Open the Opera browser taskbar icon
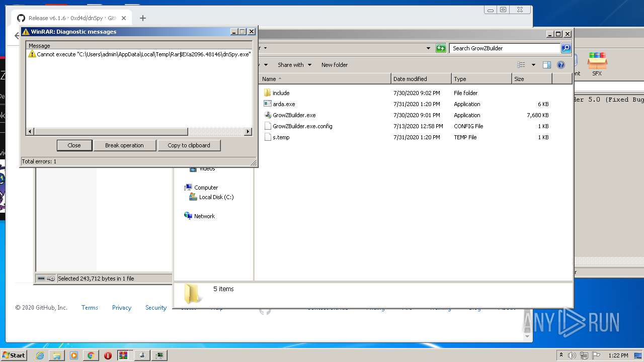This screenshot has height=362, width=644. [108, 355]
